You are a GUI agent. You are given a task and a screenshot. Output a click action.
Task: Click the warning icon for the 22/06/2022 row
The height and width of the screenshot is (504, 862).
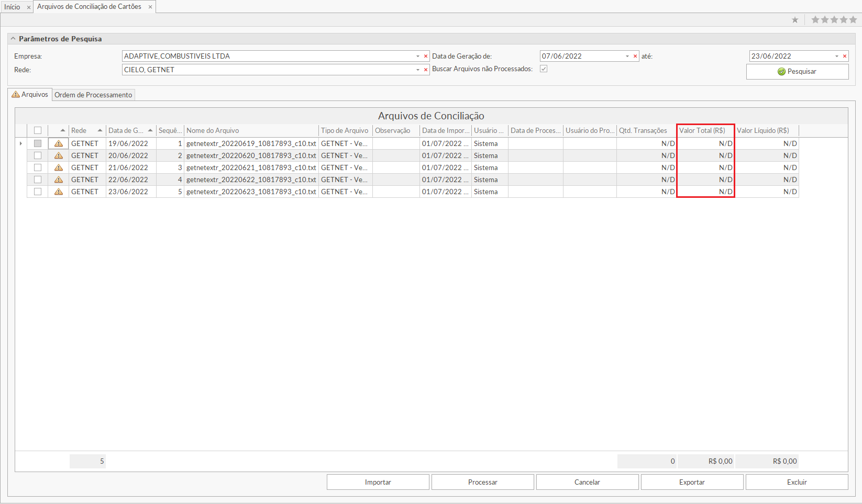(59, 180)
